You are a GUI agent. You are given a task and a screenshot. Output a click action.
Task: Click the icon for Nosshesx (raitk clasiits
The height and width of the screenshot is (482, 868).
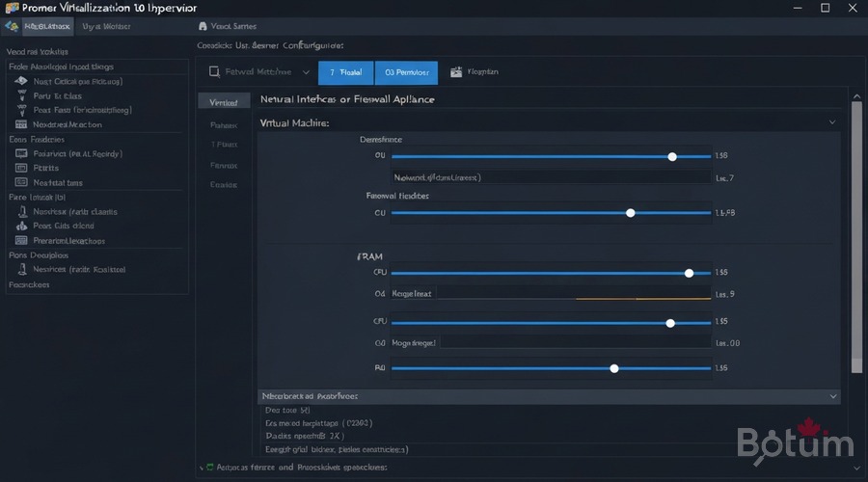[22, 211]
